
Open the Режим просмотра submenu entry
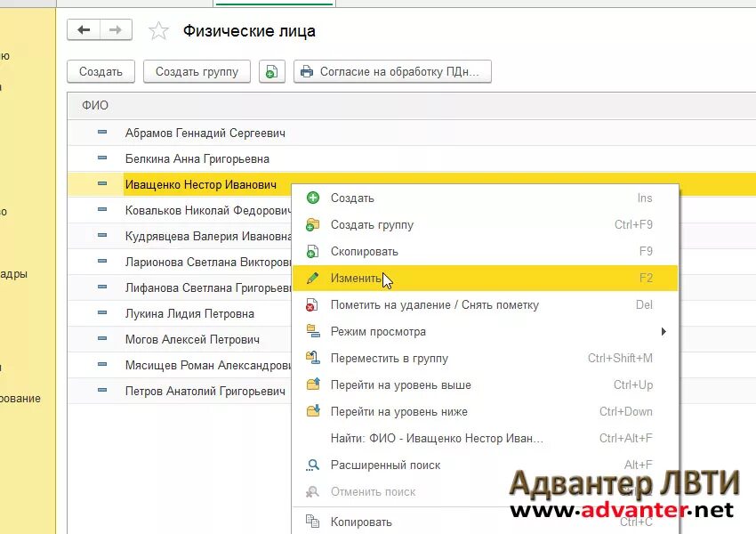pos(485,331)
